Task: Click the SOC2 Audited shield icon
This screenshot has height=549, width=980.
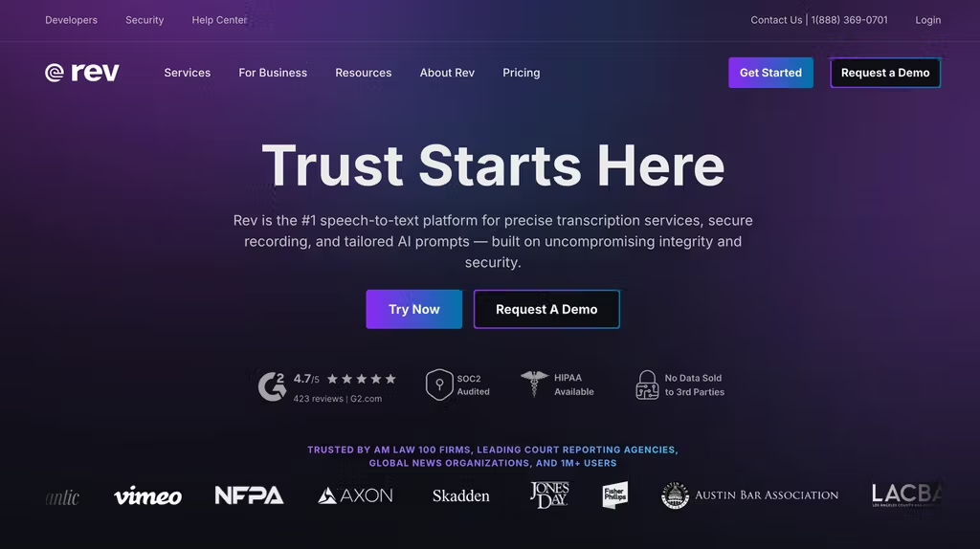Action: point(439,384)
